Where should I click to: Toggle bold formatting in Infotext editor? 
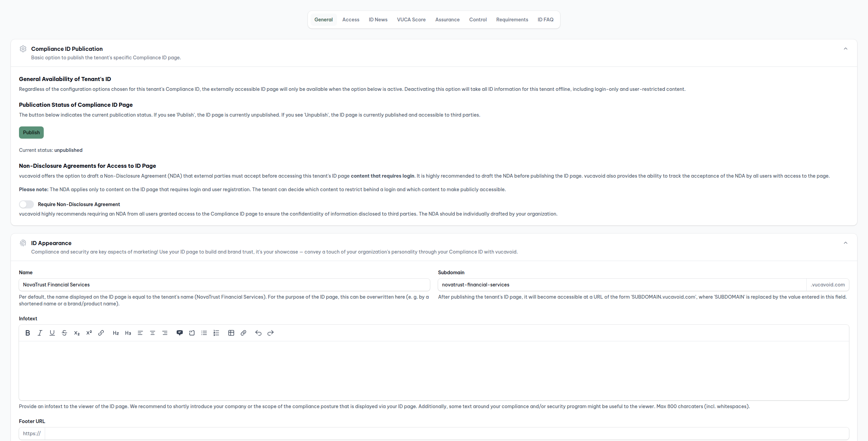pyautogui.click(x=28, y=333)
